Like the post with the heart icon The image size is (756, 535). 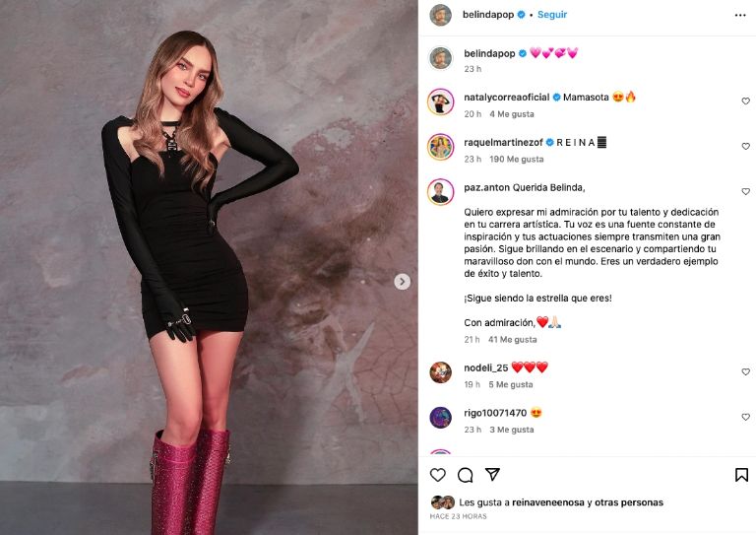pos(438,475)
